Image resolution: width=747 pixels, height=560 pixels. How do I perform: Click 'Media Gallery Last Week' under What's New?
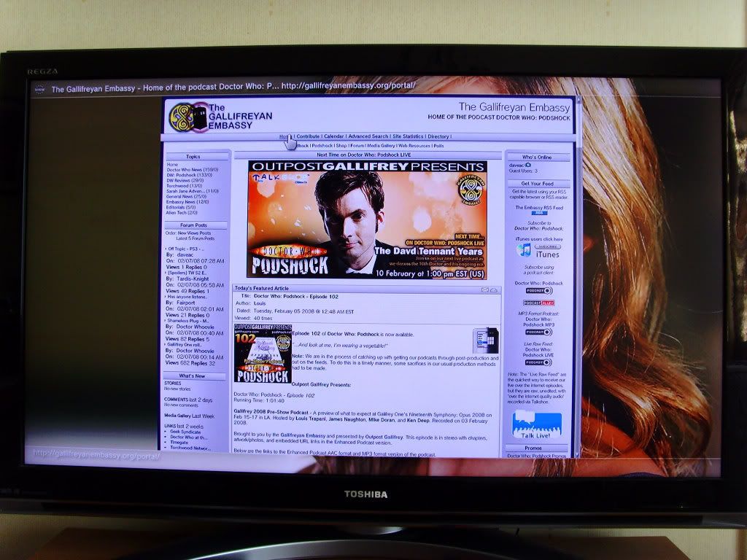coord(189,416)
